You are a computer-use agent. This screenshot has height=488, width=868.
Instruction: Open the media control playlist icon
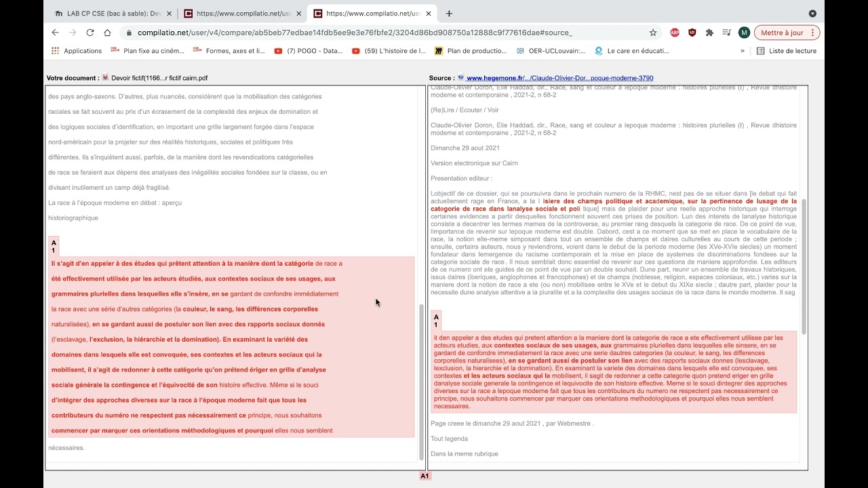tap(726, 33)
